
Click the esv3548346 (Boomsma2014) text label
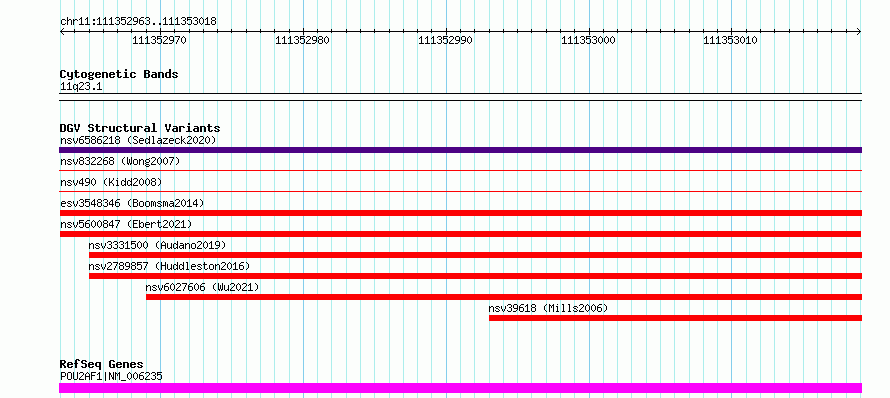132,203
